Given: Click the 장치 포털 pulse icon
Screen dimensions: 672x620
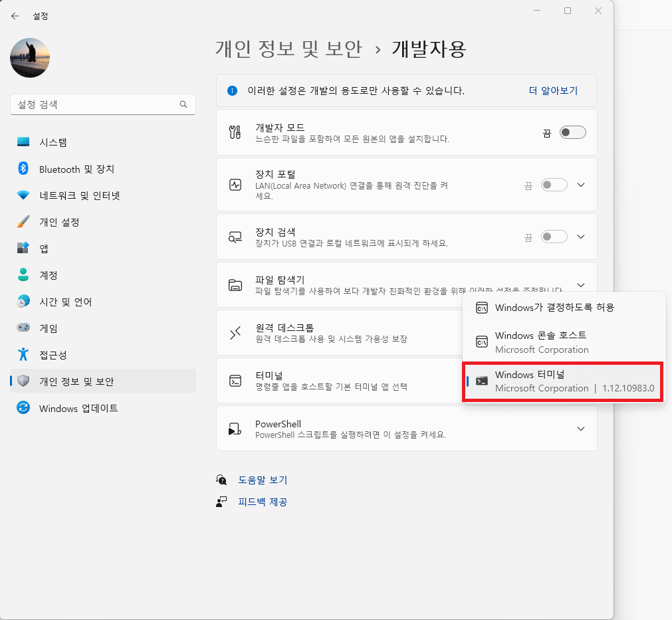Looking at the screenshot, I should coord(235,185).
